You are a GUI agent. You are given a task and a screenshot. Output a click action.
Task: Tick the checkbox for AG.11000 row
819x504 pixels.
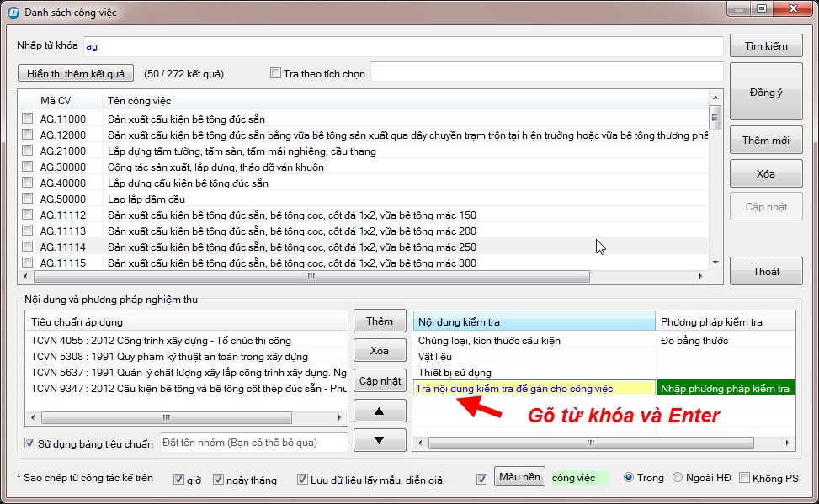click(x=28, y=119)
